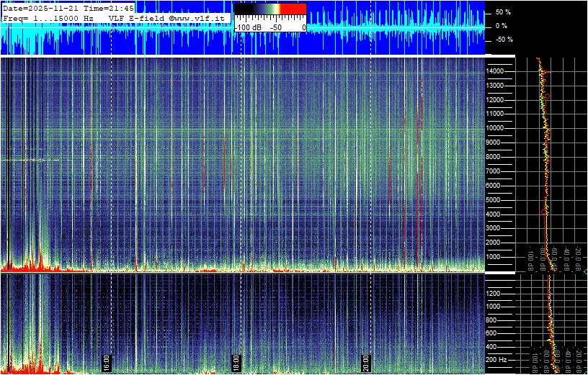This screenshot has width=588, height=375.
Task: Click the 50 % amplitude scale label
Action: pos(502,12)
